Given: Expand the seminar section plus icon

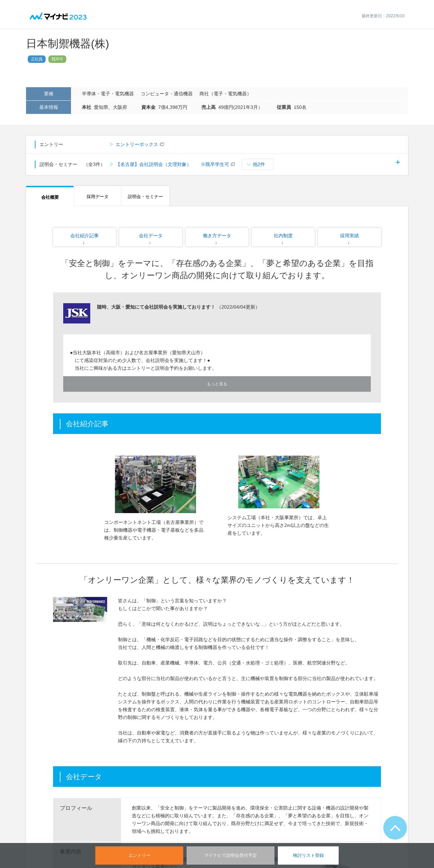Looking at the screenshot, I should click(x=398, y=162).
